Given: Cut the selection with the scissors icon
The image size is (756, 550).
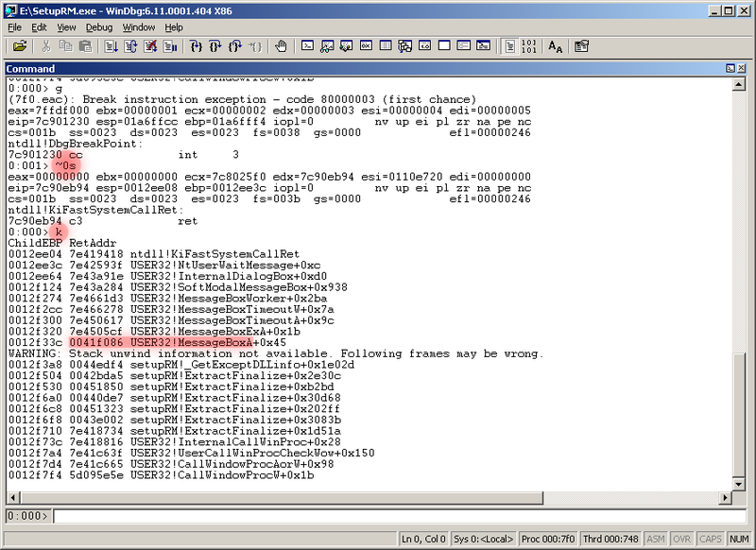Looking at the screenshot, I should [x=46, y=46].
